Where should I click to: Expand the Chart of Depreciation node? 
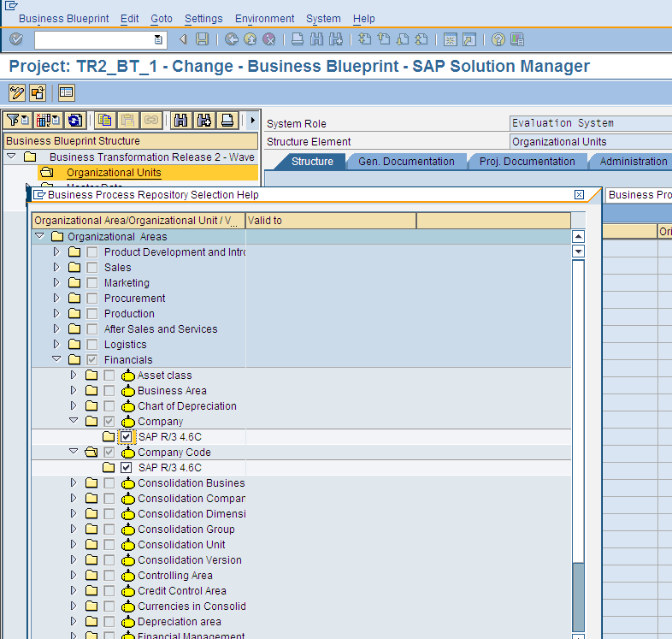pyautogui.click(x=74, y=406)
